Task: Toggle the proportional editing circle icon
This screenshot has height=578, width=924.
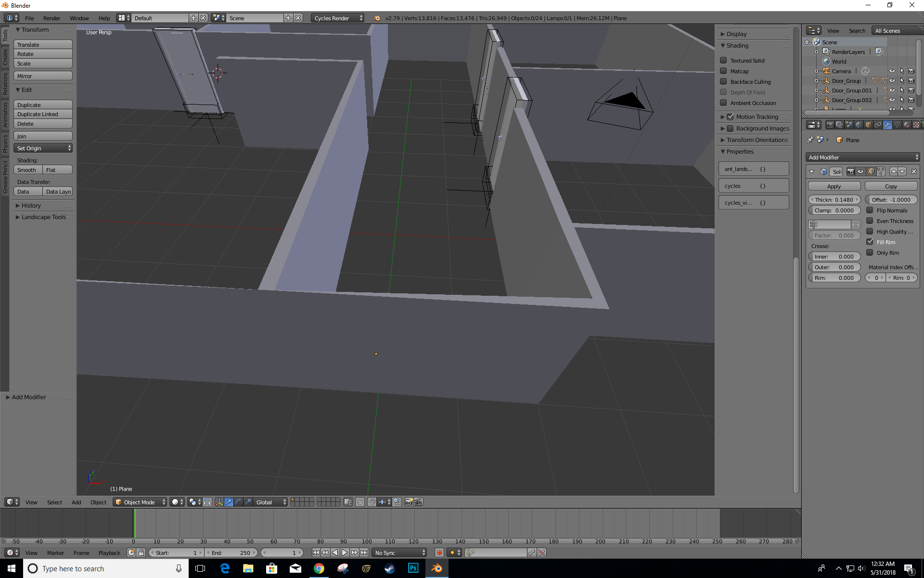Action: click(x=360, y=502)
